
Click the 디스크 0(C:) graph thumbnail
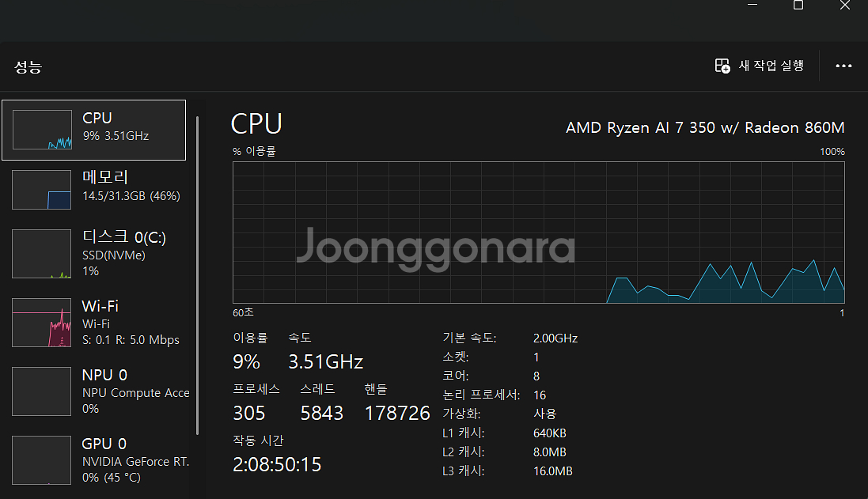[x=42, y=254]
